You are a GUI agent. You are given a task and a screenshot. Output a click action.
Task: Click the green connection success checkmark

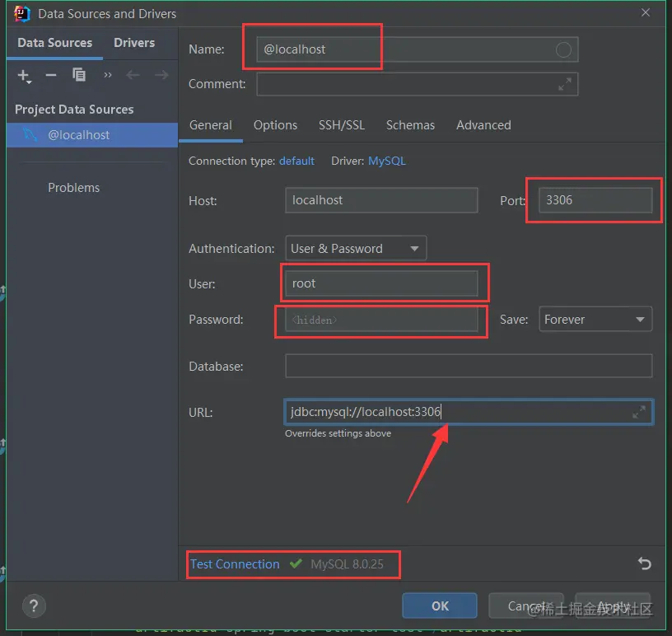(296, 564)
